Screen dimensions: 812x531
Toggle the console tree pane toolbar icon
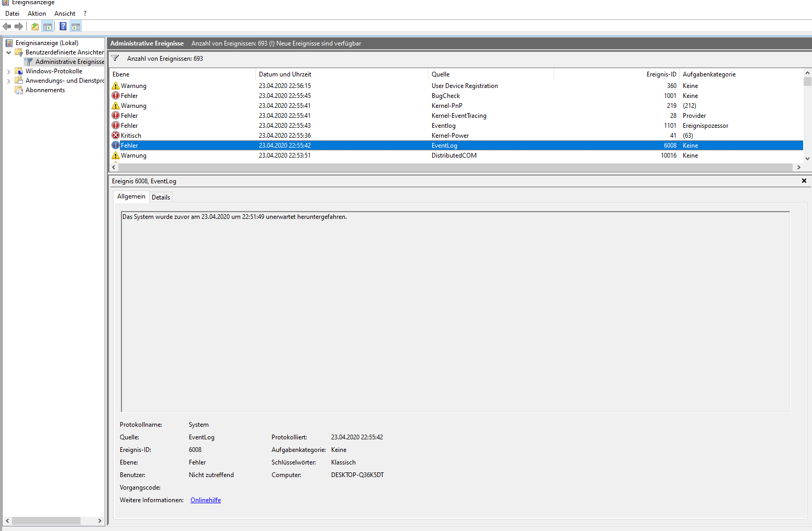pyautogui.click(x=48, y=27)
